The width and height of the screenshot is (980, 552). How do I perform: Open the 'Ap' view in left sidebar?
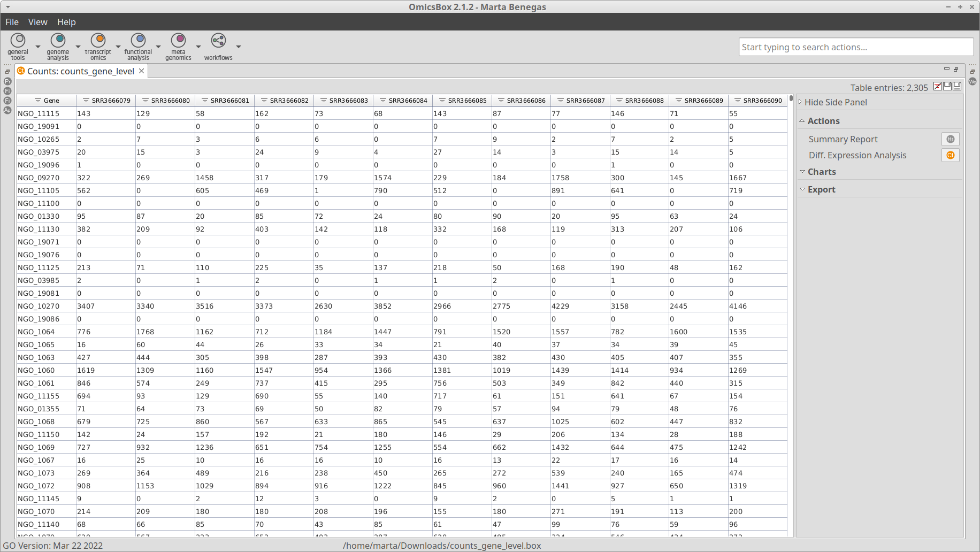tap(7, 110)
